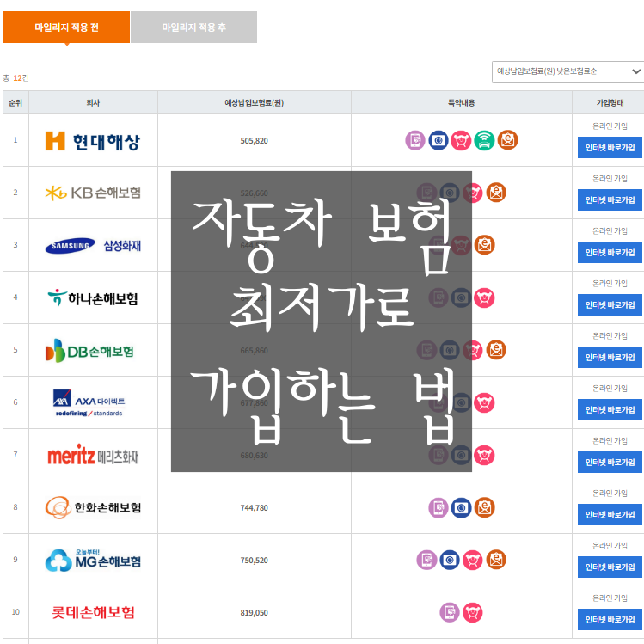Click orange e-mail icon in MG손해보험 row
Viewport: 644px width, 644px height.
(496, 560)
